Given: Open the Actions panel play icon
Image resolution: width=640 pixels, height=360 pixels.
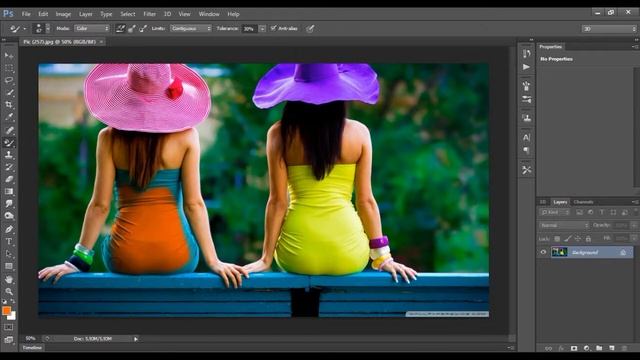Looking at the screenshot, I should (527, 67).
